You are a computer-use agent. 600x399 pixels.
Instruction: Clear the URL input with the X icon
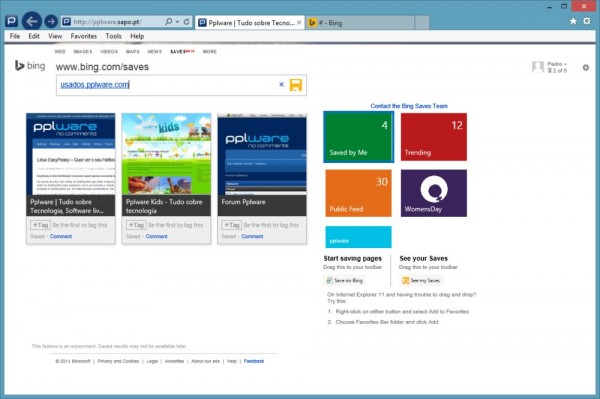(281, 84)
